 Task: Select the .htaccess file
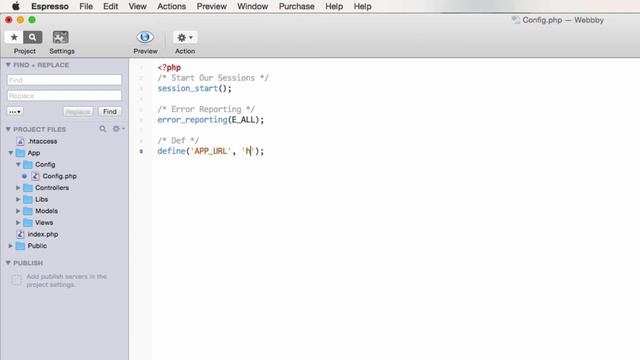[x=42, y=141]
